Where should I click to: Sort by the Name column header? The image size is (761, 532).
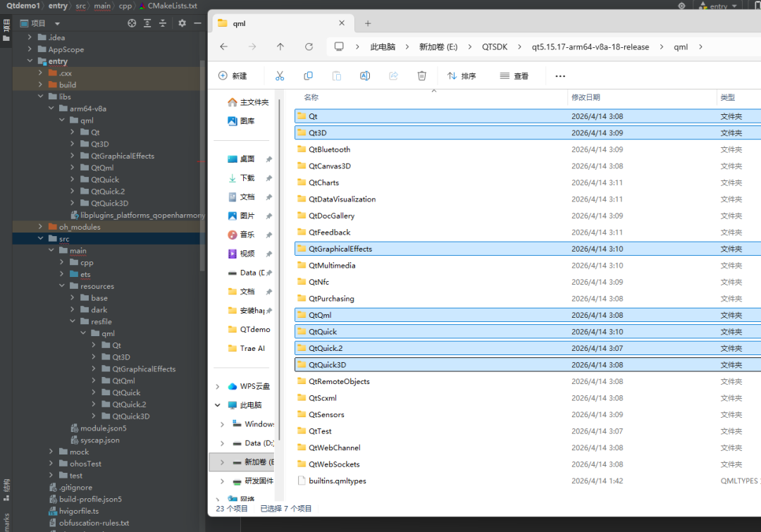[x=311, y=97]
